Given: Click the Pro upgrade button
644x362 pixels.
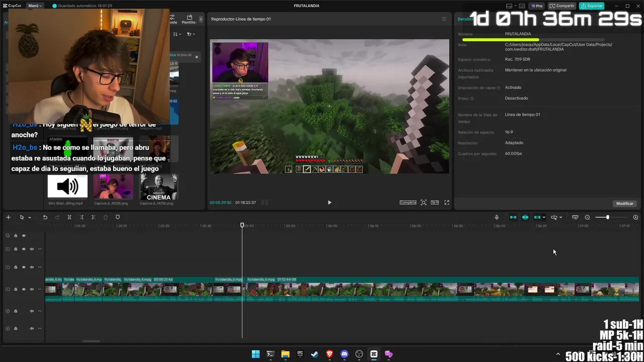Looking at the screenshot, I should 537,6.
